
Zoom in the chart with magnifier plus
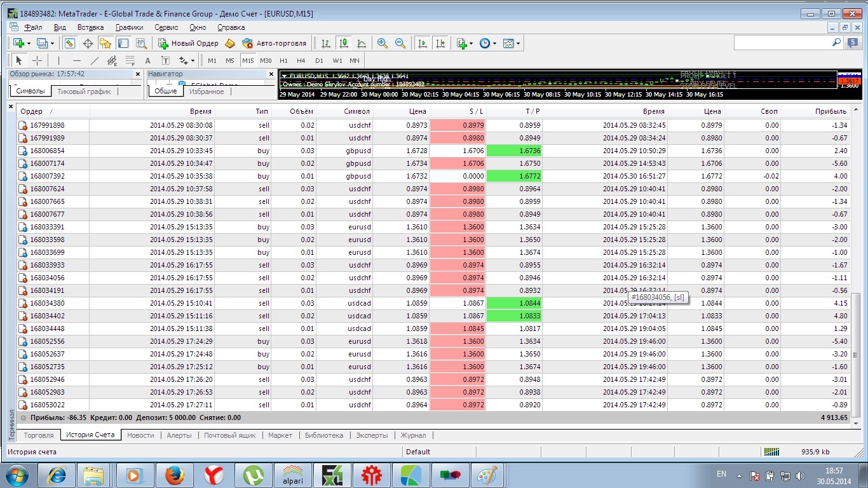(382, 43)
